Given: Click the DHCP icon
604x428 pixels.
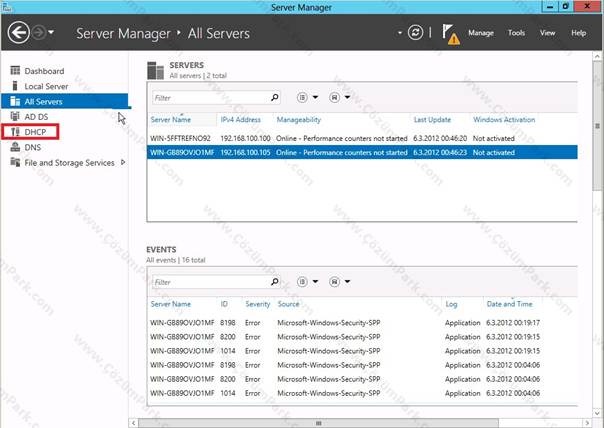Looking at the screenshot, I should click(x=15, y=132).
